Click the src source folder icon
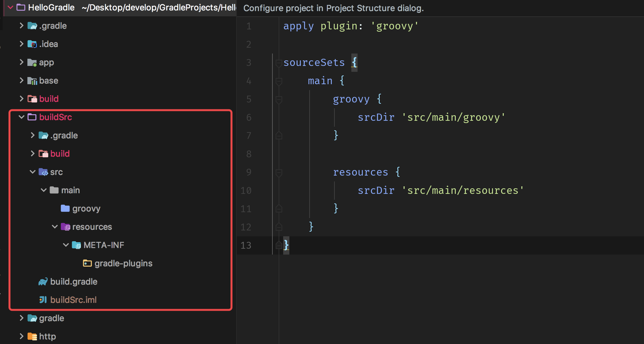Image resolution: width=644 pixels, height=344 pixels. click(43, 172)
